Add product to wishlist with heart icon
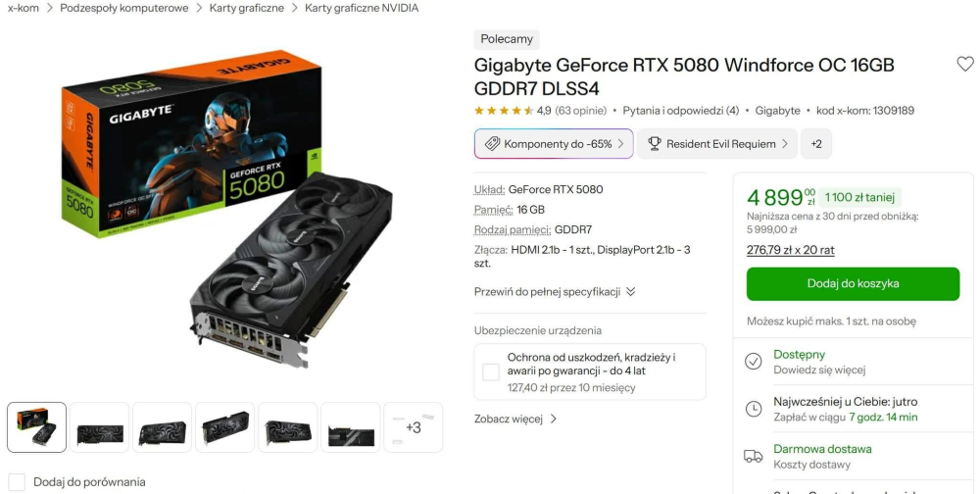Image resolution: width=980 pixels, height=494 pixels. pos(965,64)
